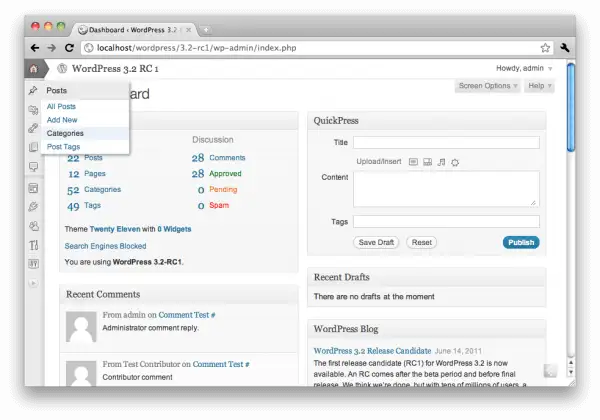Open the Twenty Eleven theme link
Screen dimensions: 600x420
[x=115, y=229]
